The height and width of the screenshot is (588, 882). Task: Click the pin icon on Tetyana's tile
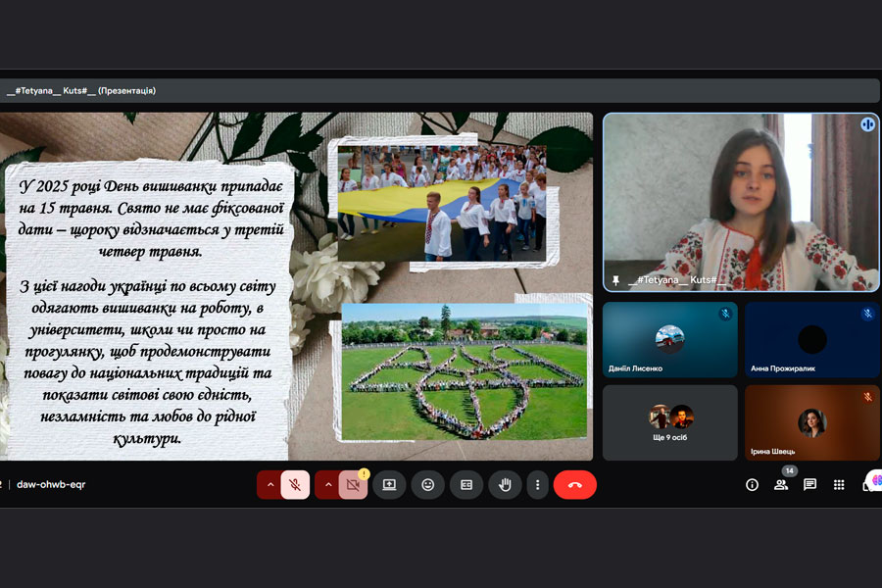[x=616, y=279]
